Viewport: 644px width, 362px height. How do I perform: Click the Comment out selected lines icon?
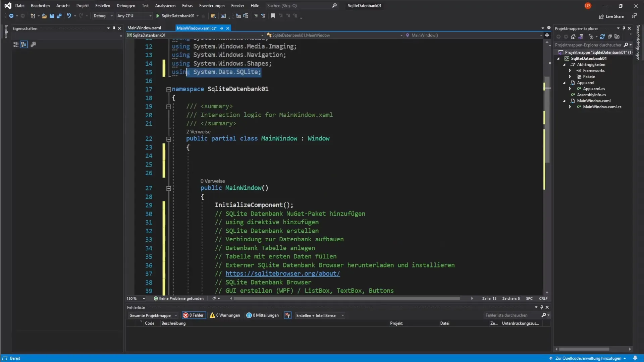tap(256, 16)
